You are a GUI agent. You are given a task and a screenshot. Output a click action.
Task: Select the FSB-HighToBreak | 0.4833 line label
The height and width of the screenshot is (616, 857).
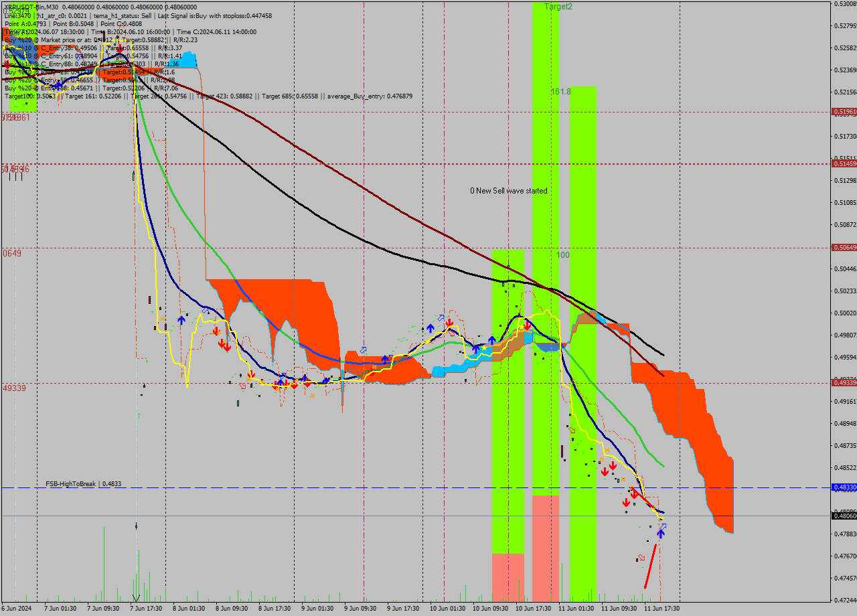[x=83, y=483]
